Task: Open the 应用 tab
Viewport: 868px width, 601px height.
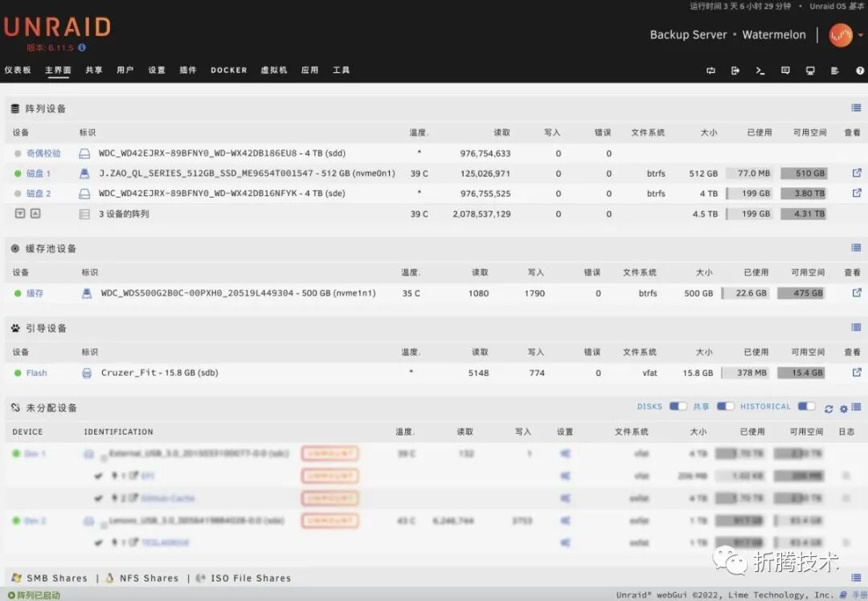Action: [x=310, y=70]
